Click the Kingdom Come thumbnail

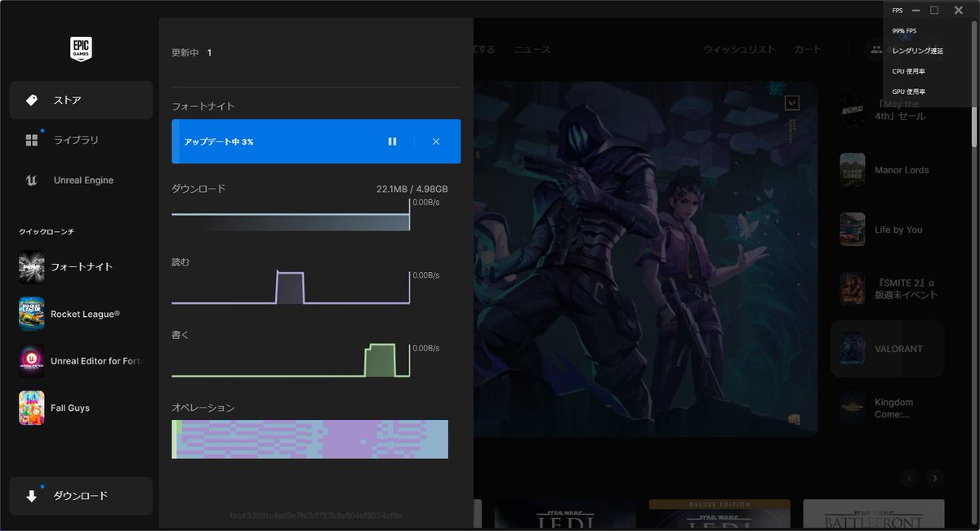pos(853,408)
